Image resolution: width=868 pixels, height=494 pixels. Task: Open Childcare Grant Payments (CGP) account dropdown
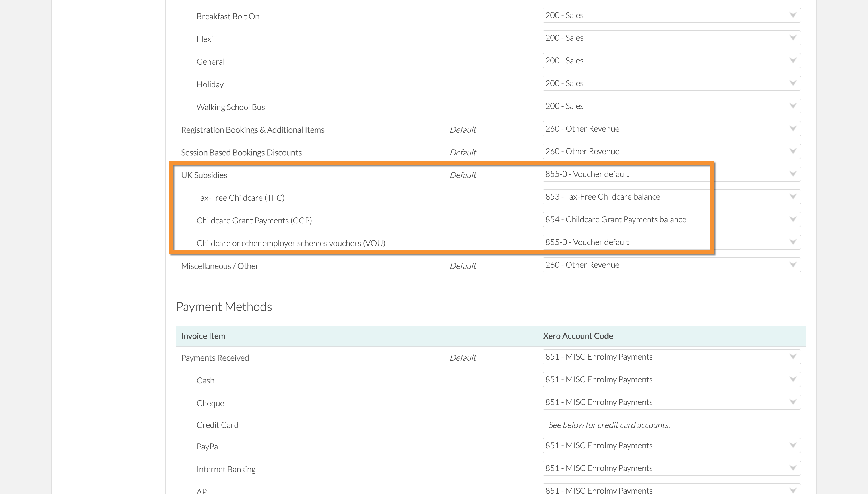671,220
